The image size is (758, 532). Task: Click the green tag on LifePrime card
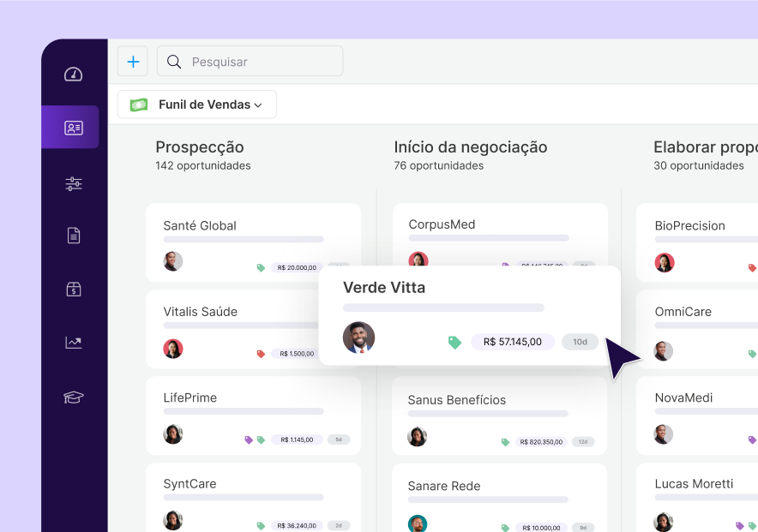point(261,439)
